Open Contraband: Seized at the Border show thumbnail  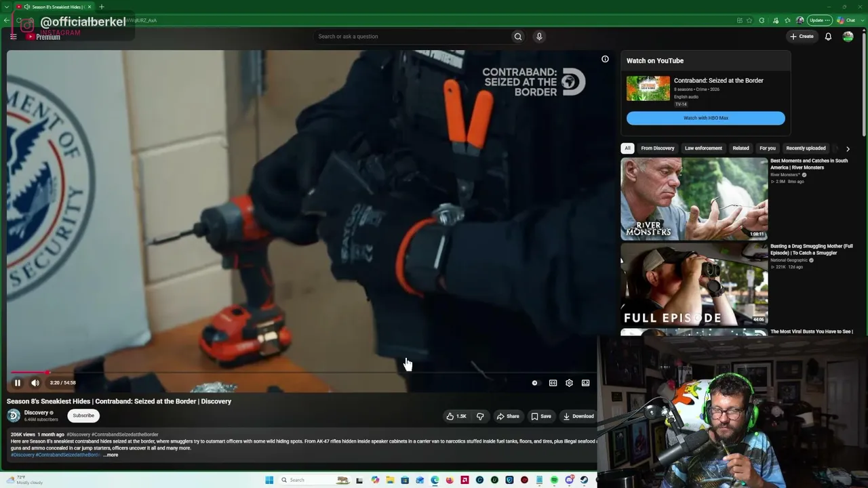click(648, 89)
